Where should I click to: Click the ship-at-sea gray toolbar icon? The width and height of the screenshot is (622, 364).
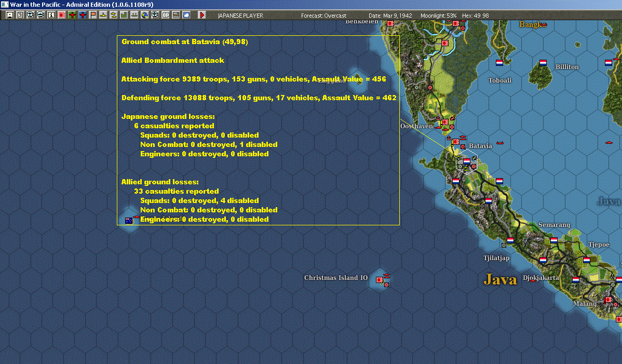click(134, 15)
